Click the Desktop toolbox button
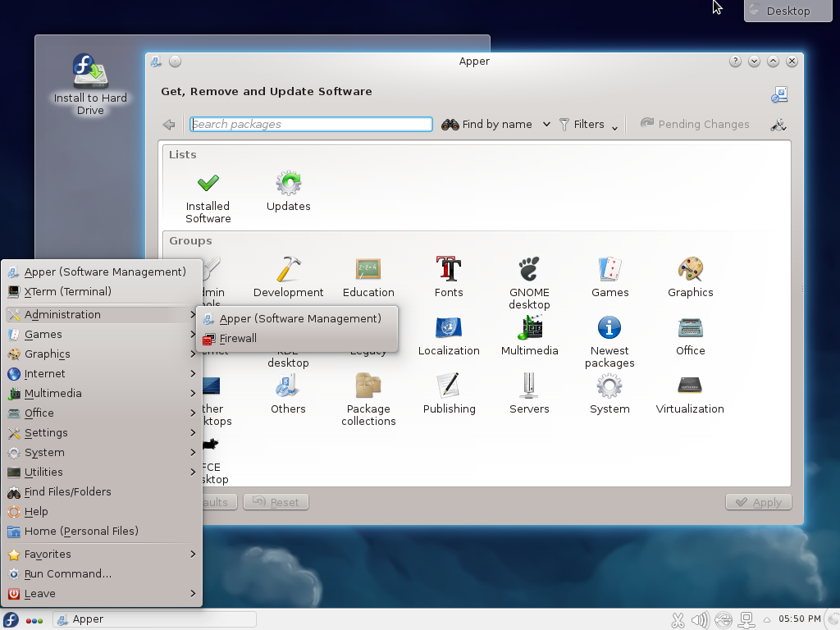 (x=788, y=11)
